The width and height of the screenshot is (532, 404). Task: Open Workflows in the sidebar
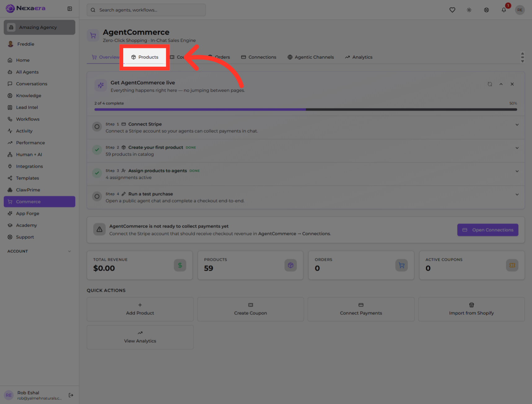coord(39,119)
